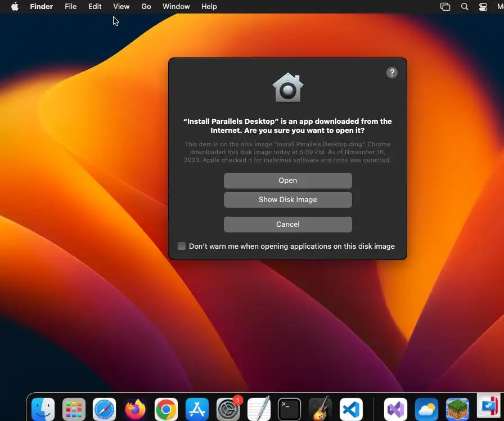The width and height of the screenshot is (504, 421).
Task: Open the View menu
Action: (x=121, y=6)
